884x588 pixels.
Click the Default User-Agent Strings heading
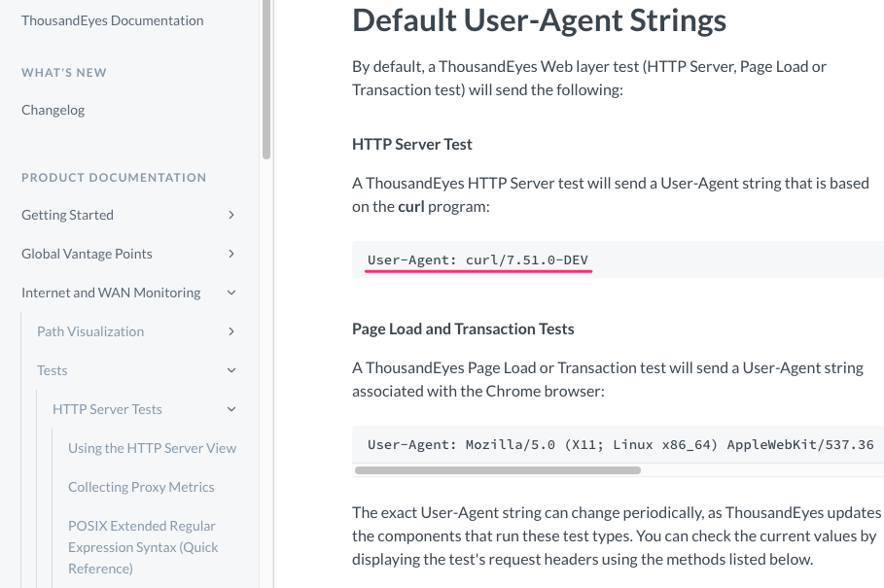539,20
